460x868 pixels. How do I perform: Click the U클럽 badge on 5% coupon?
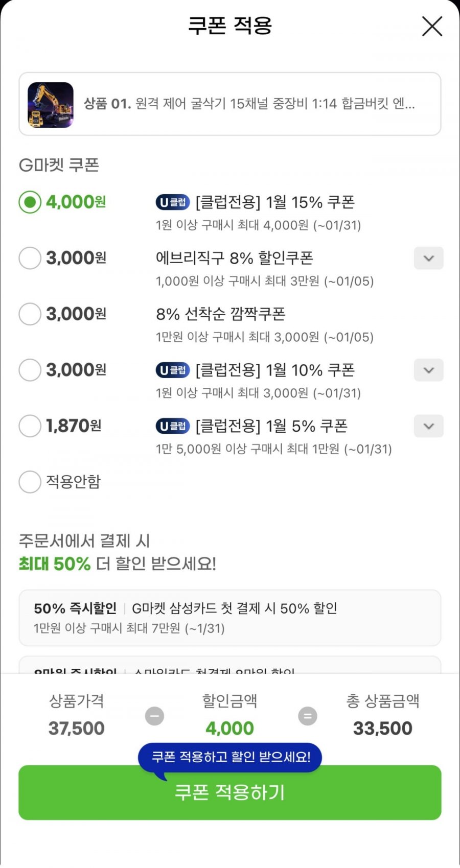click(173, 426)
